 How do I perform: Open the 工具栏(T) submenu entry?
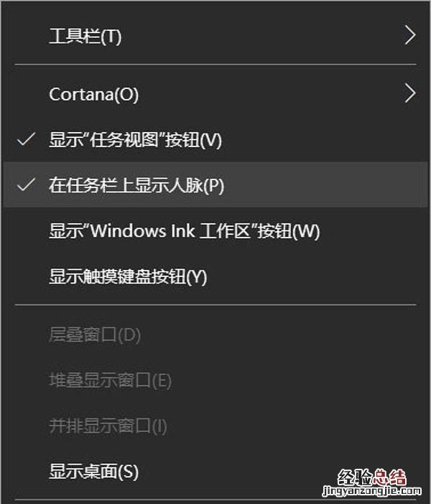coord(85,37)
